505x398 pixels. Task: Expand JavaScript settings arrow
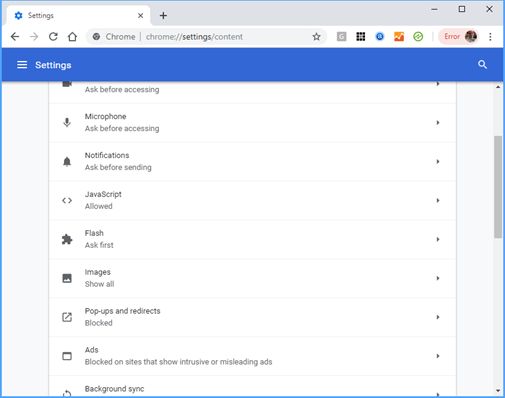point(438,200)
